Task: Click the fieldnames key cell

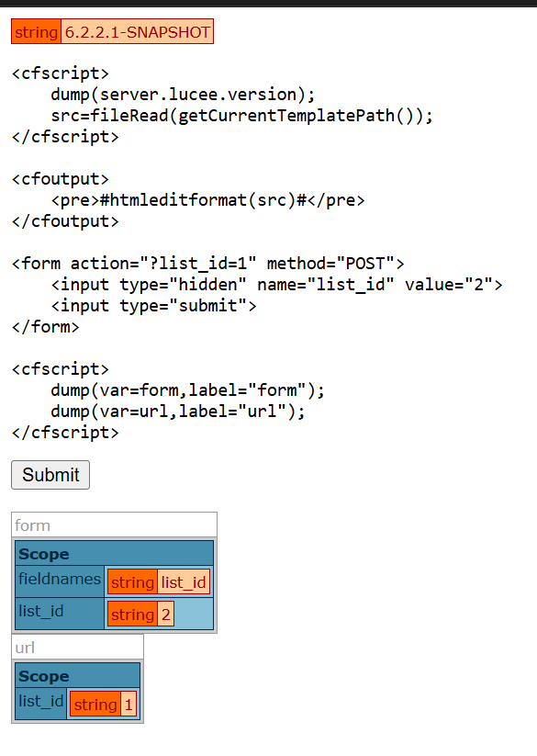Action: click(60, 582)
